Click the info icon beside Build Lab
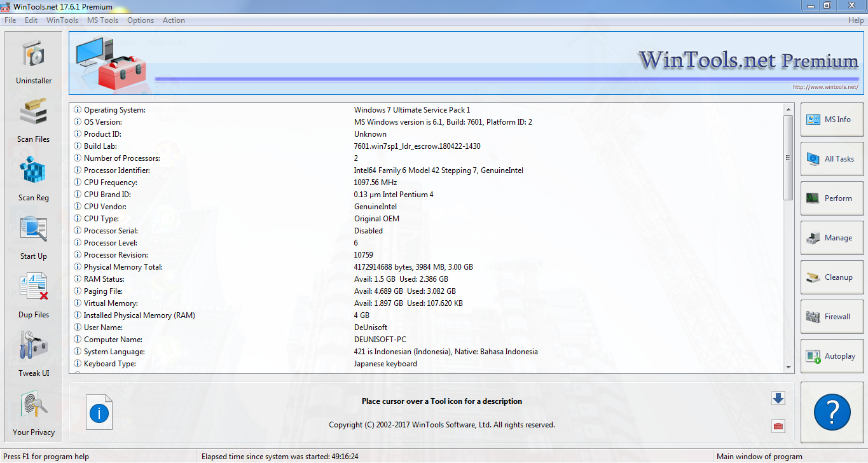 tap(78, 146)
